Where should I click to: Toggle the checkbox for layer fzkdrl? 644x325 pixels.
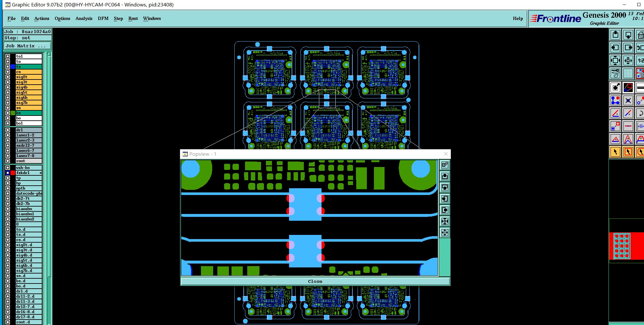click(x=8, y=173)
